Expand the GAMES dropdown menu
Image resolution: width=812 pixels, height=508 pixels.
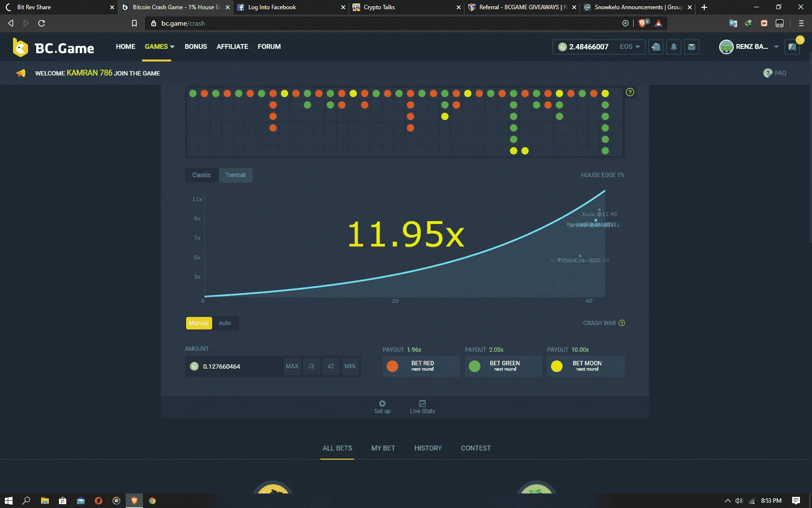159,46
